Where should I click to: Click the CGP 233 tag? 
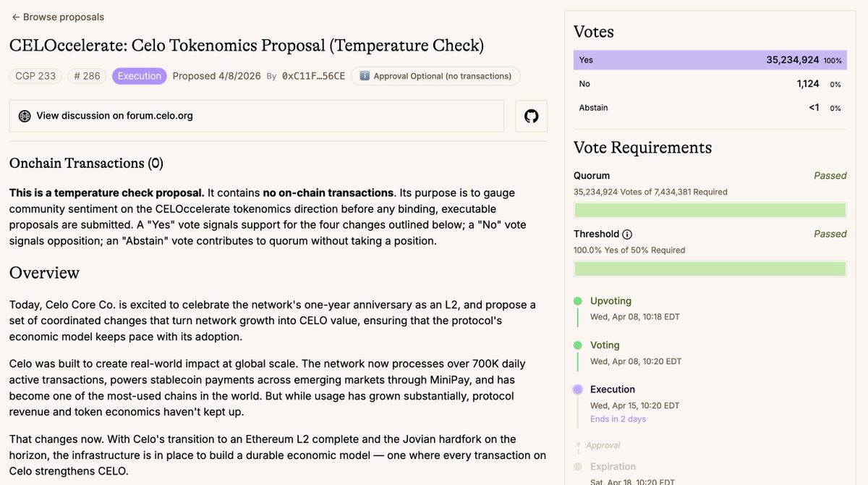pos(35,76)
